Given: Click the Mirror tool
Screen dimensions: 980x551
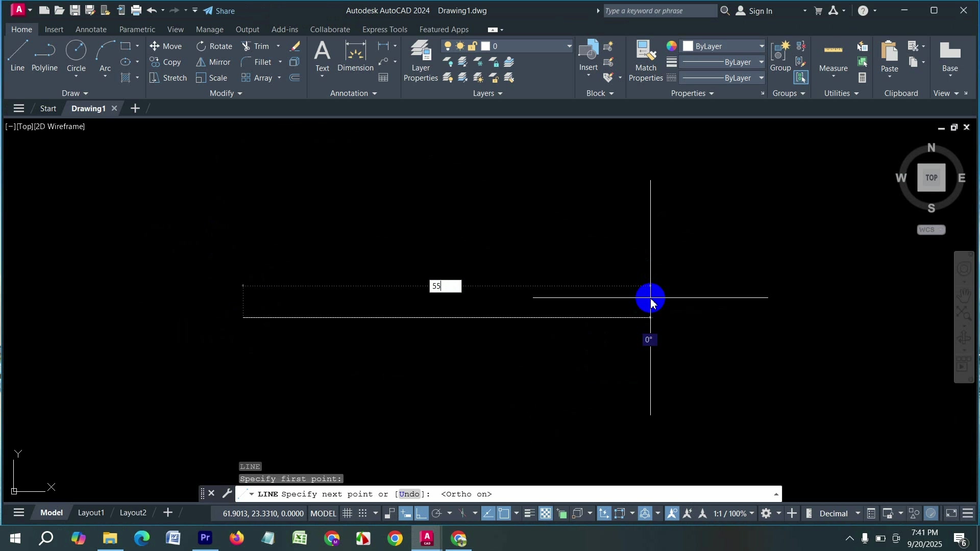Looking at the screenshot, I should coord(213,62).
